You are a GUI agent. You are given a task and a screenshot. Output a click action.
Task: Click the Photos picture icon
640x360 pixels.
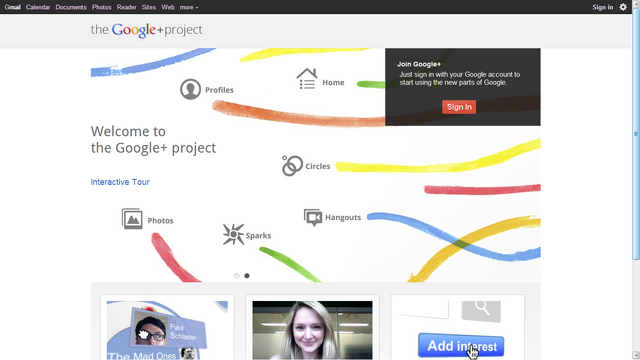(x=132, y=219)
